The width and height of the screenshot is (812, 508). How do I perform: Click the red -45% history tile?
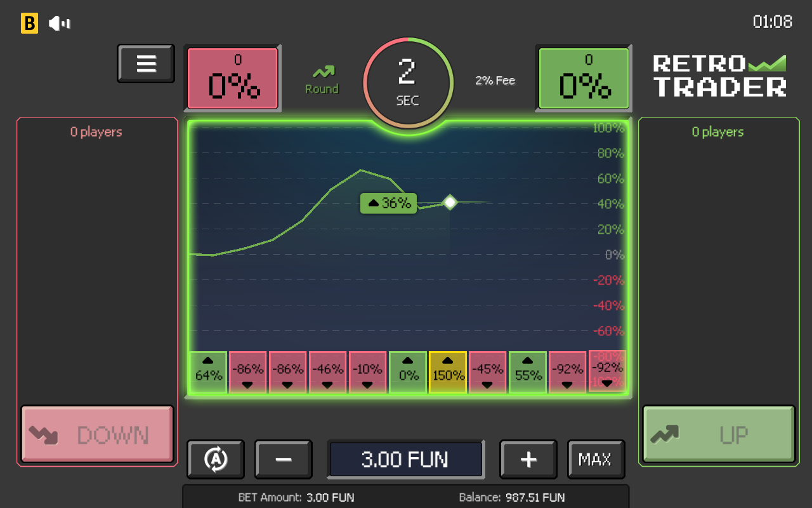(x=488, y=372)
